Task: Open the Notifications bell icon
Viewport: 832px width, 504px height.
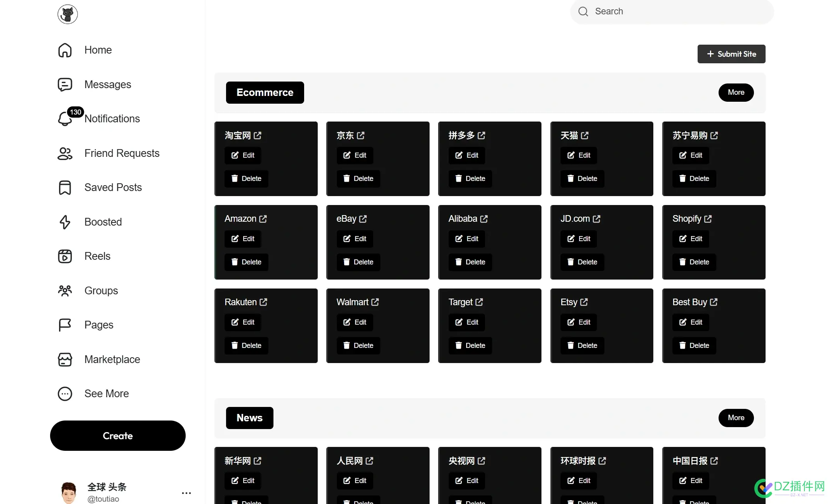Action: coord(65,119)
